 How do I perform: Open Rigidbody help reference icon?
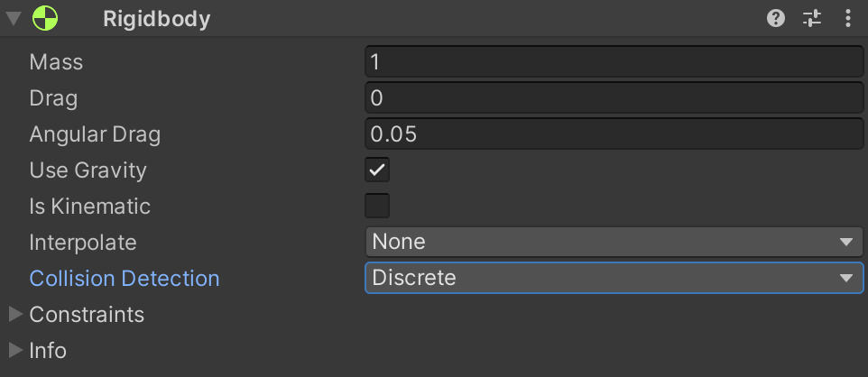click(776, 19)
